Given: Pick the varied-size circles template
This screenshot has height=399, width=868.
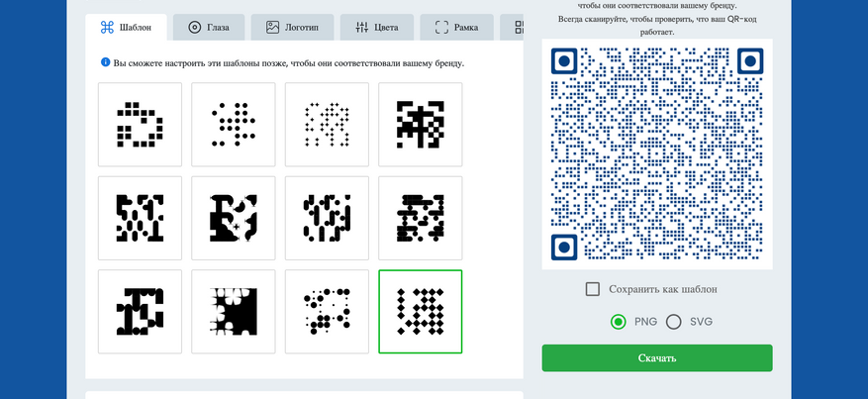Looking at the screenshot, I should coord(328,312).
